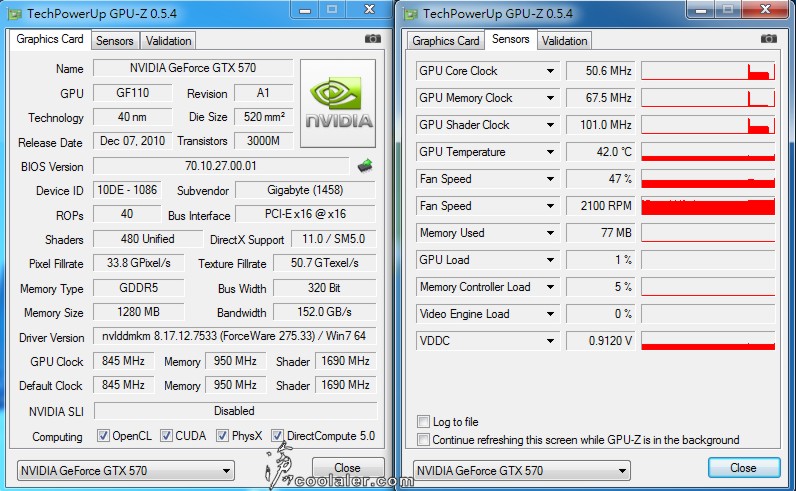Open GPU Shader Clock sensor dropdown
Viewport: 796px width, 491px height.
pos(550,125)
